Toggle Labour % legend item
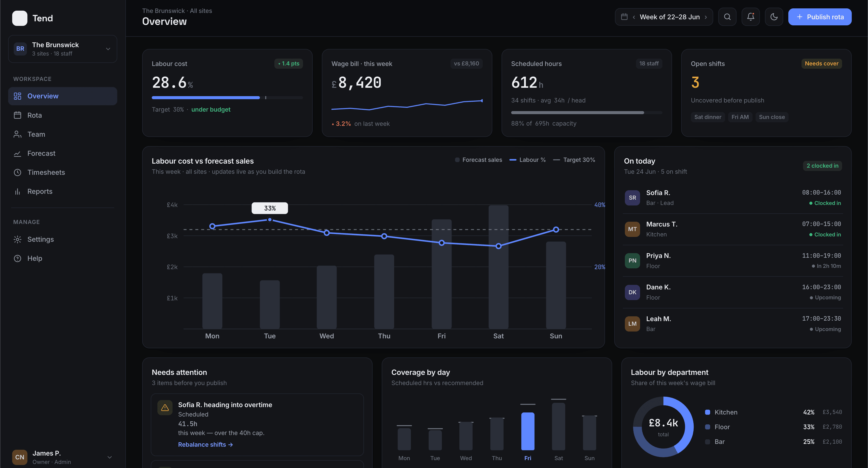Screen dimensions: 868x468 click(527, 160)
